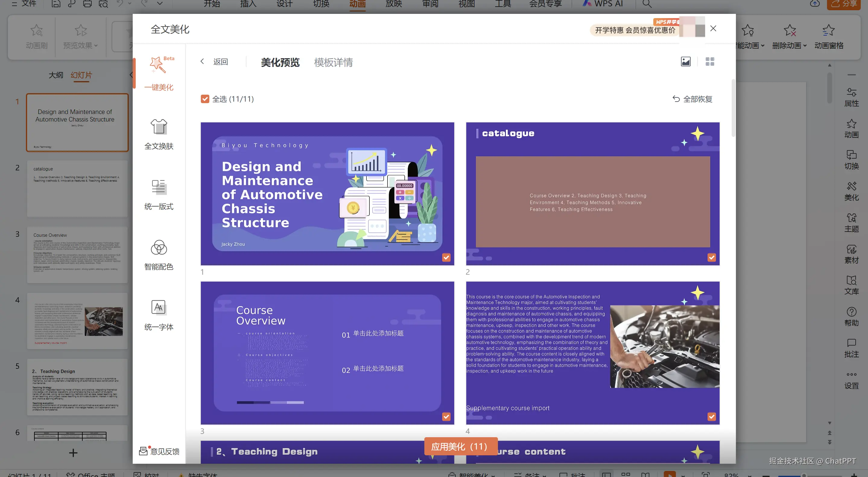Switch to 模板详情 tab

(x=333, y=62)
